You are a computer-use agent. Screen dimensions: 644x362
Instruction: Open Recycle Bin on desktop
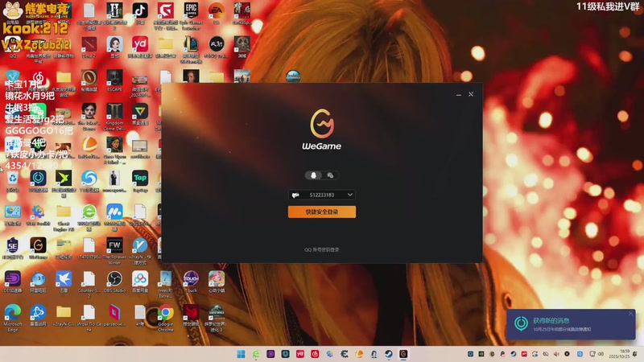point(13,181)
